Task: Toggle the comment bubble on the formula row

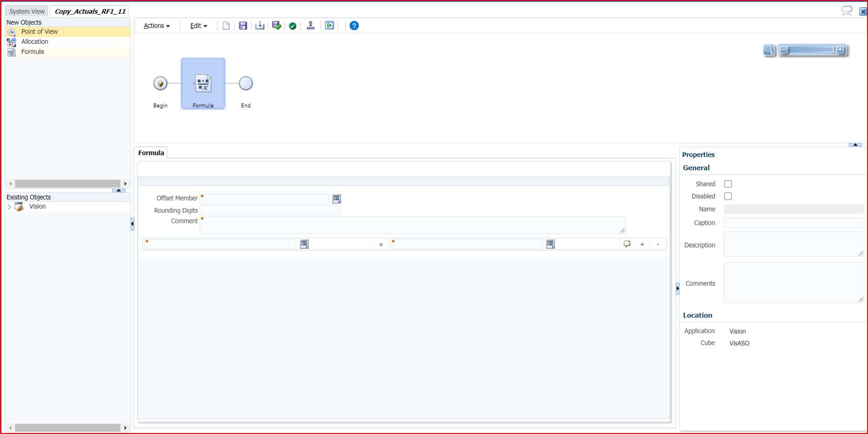Action: [x=627, y=244]
